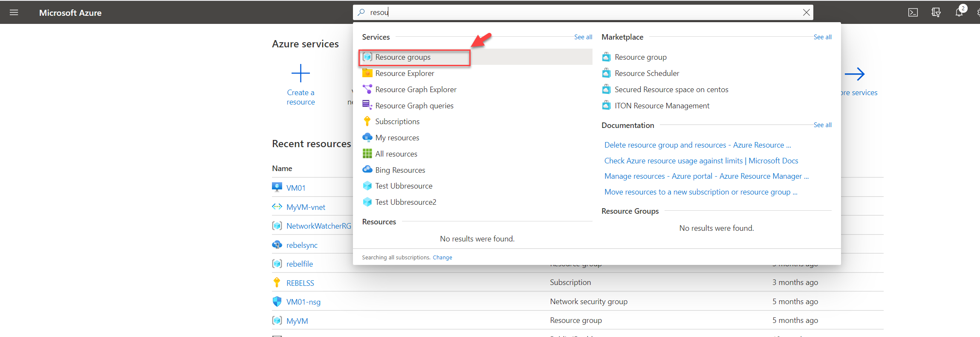Click See all for Marketplace
Viewport: 980px width, 337px height.
click(x=822, y=37)
